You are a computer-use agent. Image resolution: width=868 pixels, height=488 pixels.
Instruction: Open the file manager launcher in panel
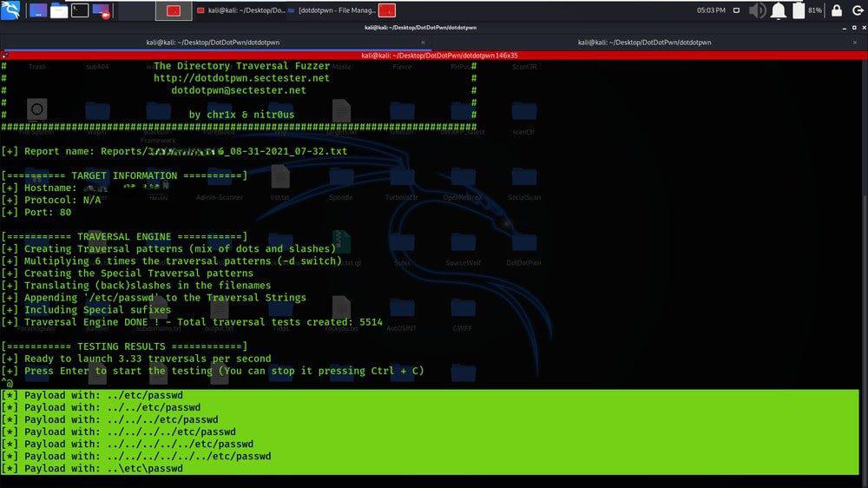pos(59,10)
